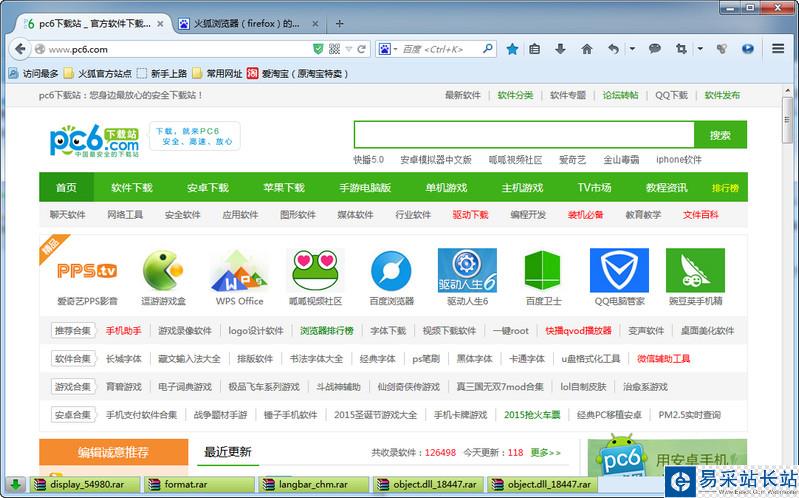
Task: Open the 火狐官方站点 bookmark folder
Action: [x=98, y=73]
